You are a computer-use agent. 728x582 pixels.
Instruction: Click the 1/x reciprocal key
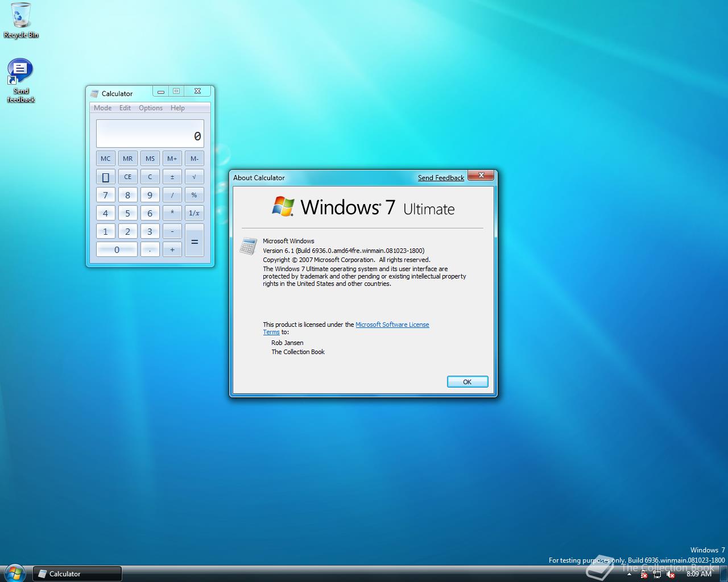195,213
